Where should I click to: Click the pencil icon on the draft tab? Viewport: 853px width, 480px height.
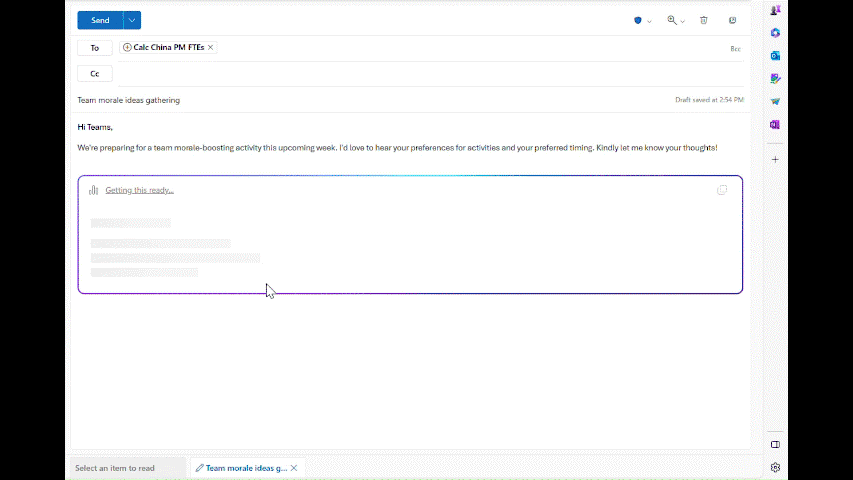click(200, 468)
